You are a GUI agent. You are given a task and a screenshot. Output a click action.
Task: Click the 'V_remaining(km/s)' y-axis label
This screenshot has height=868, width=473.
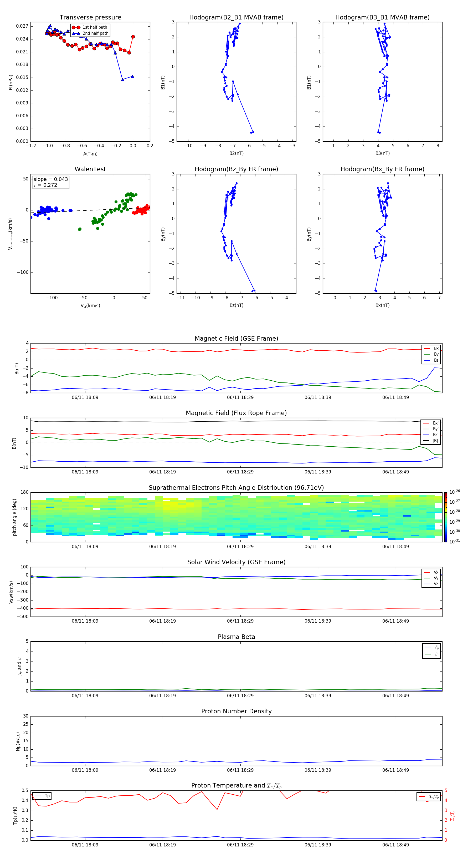pos(11,234)
